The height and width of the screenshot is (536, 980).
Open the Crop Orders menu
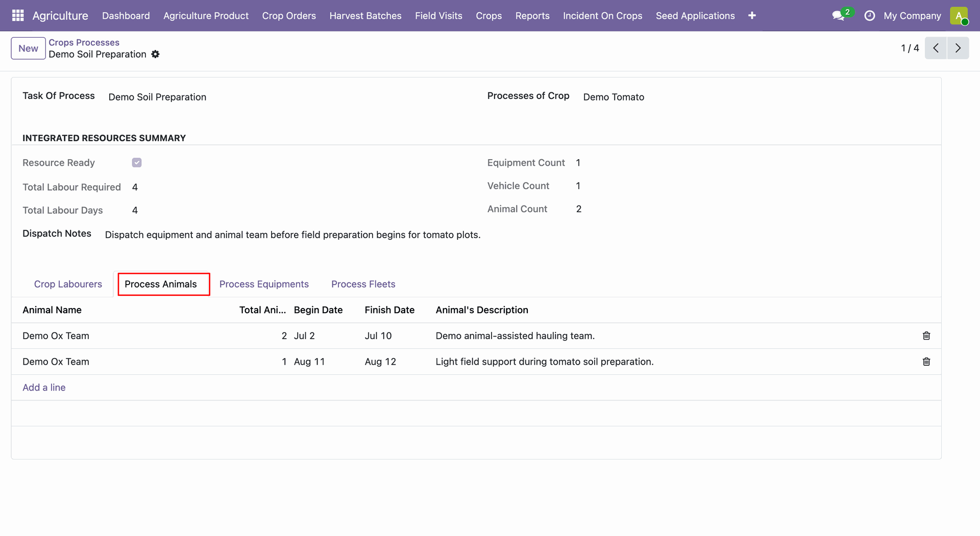click(x=289, y=16)
